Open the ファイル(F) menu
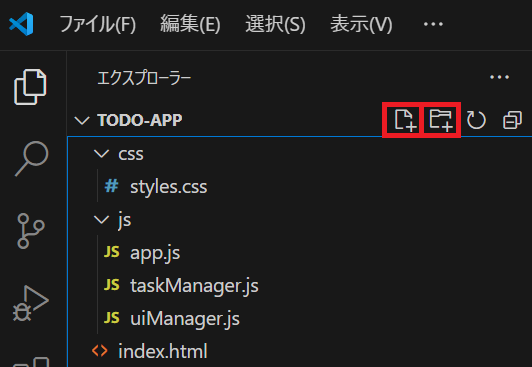 pyautogui.click(x=98, y=24)
